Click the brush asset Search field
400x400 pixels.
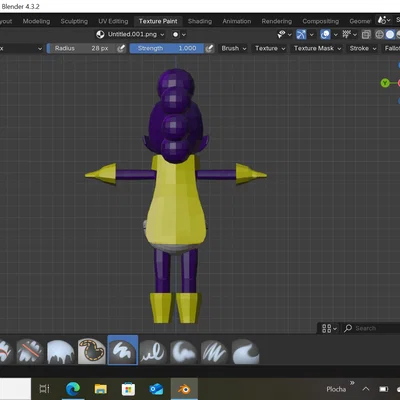(x=371, y=328)
